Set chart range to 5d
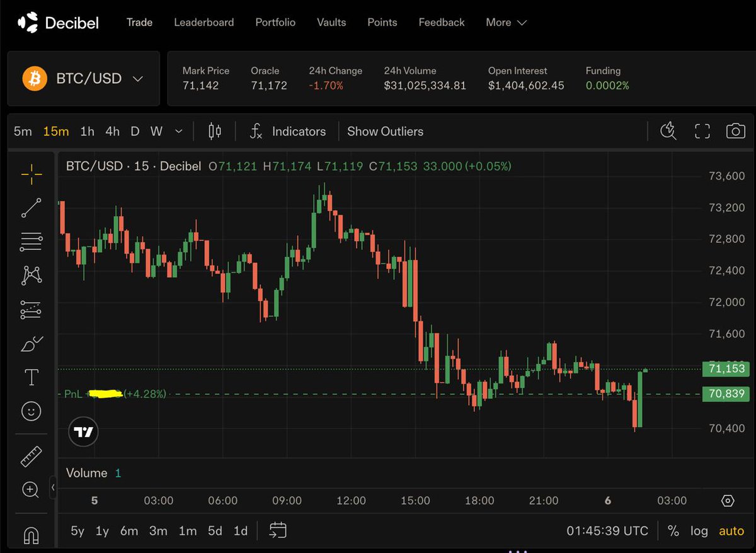The width and height of the screenshot is (756, 553). pos(215,531)
